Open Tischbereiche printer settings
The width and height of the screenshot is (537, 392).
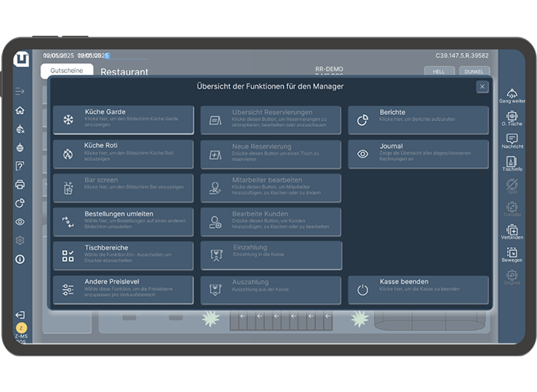(123, 256)
